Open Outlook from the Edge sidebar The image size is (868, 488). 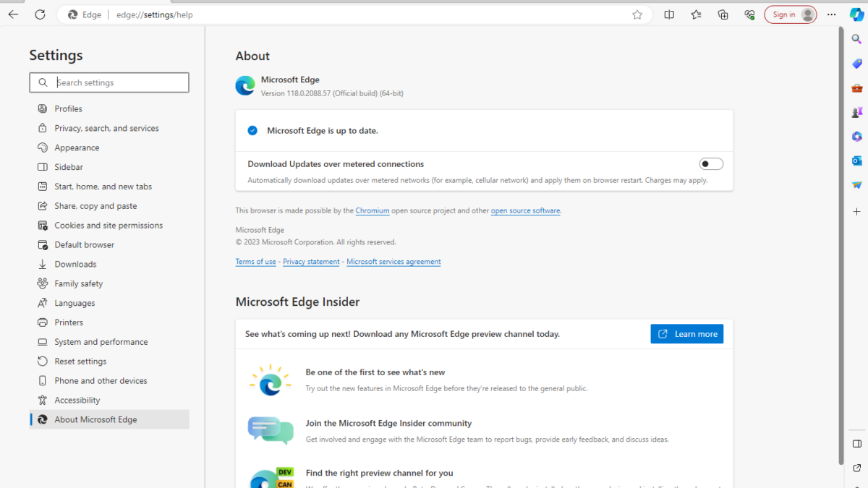[856, 160]
